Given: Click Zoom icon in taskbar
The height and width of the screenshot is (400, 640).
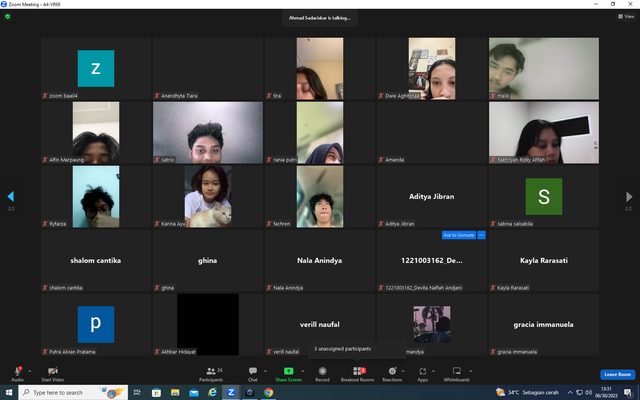Looking at the screenshot, I should tap(231, 392).
